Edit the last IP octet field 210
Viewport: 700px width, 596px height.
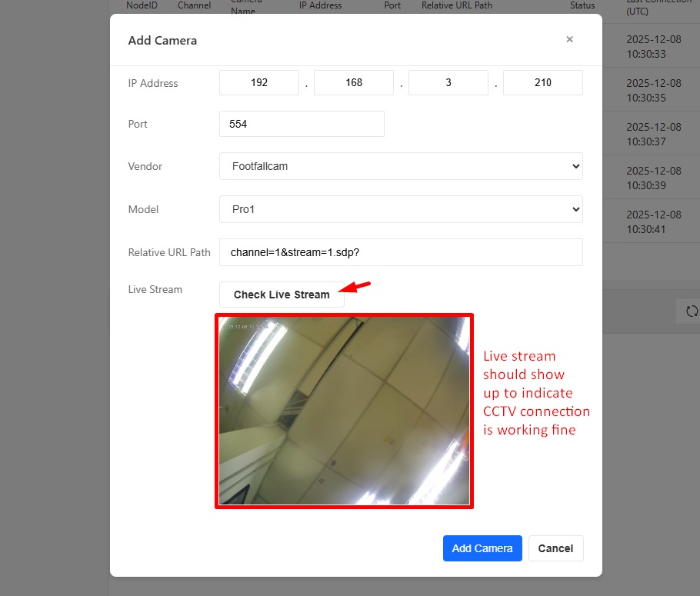[x=542, y=83]
